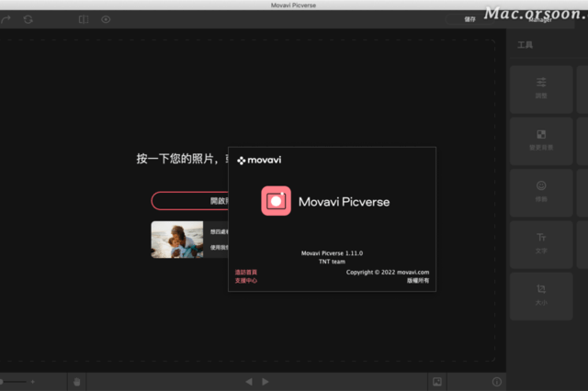Click the 'Movavi Picverse 1.11.0' version text

(x=332, y=253)
